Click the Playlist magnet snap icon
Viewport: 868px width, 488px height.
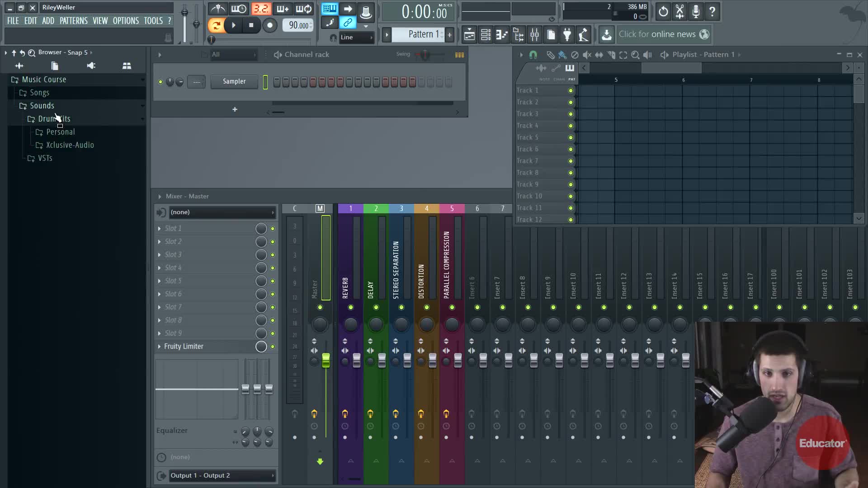pyautogui.click(x=533, y=55)
